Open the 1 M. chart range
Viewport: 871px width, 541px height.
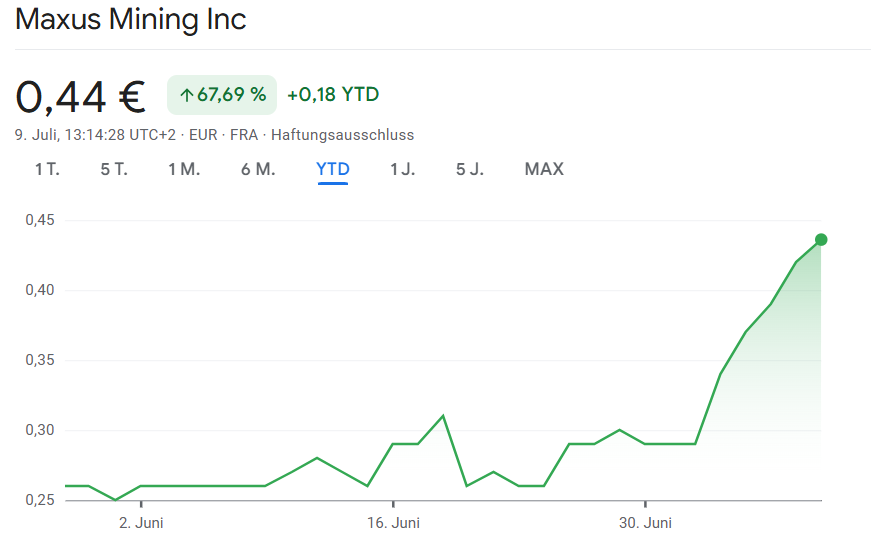point(184,169)
